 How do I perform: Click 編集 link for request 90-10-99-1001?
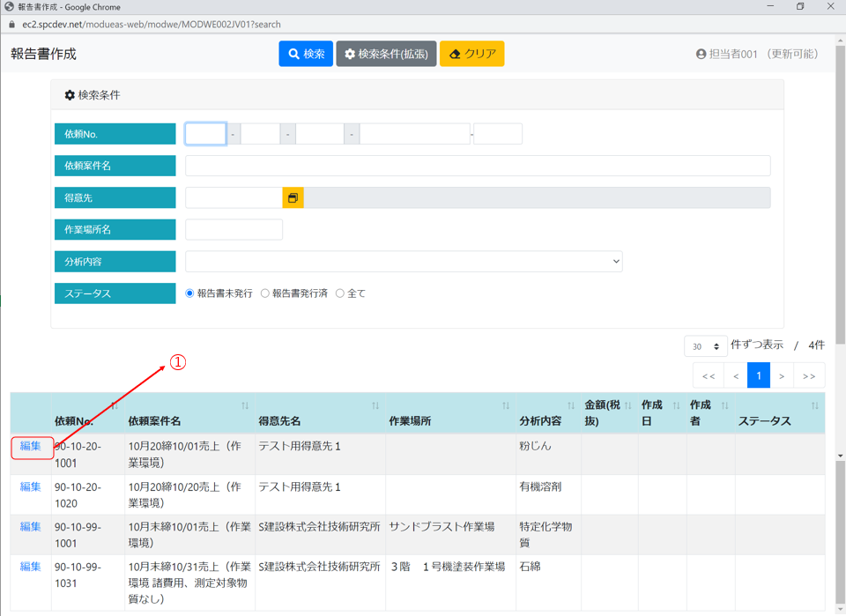(31, 526)
